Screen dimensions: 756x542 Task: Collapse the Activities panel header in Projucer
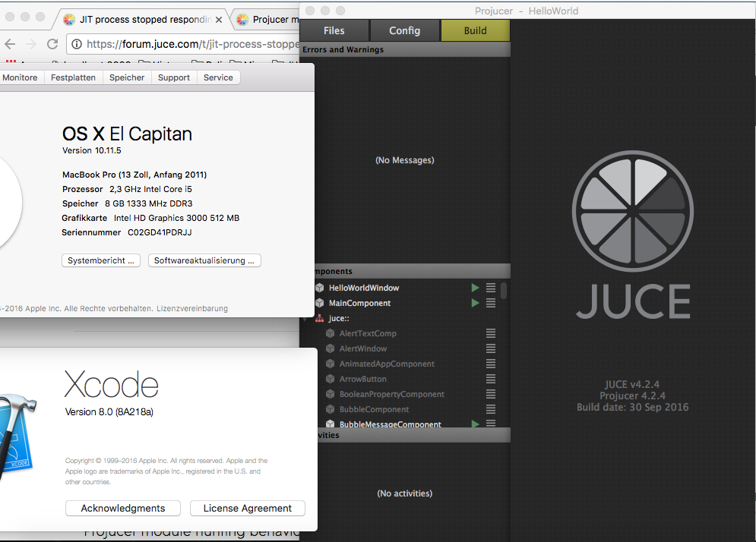point(413,435)
